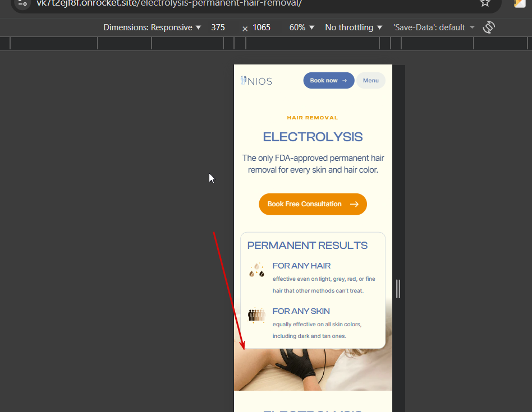The width and height of the screenshot is (532, 412).
Task: Click the viewport width resize handle
Action: 398,289
